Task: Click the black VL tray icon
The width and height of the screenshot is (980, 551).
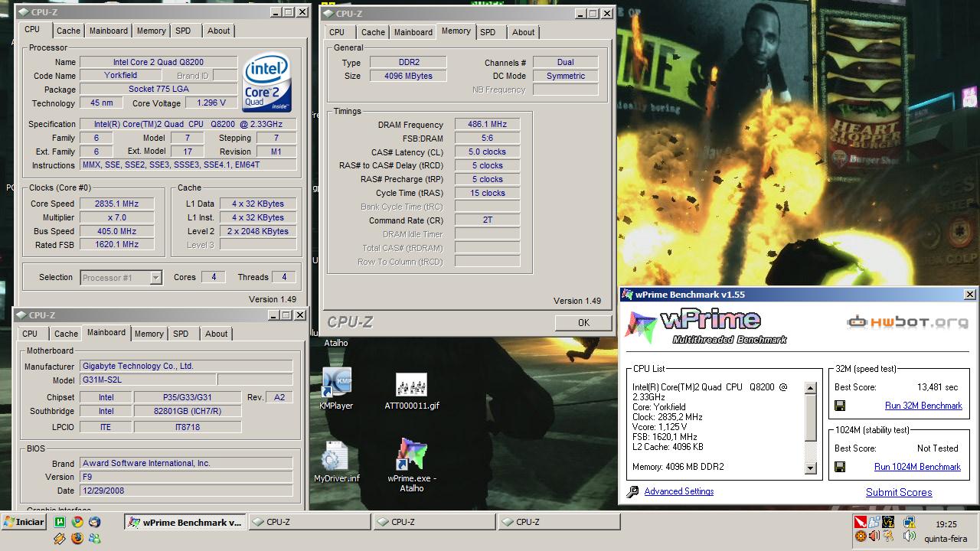Action: click(888, 522)
